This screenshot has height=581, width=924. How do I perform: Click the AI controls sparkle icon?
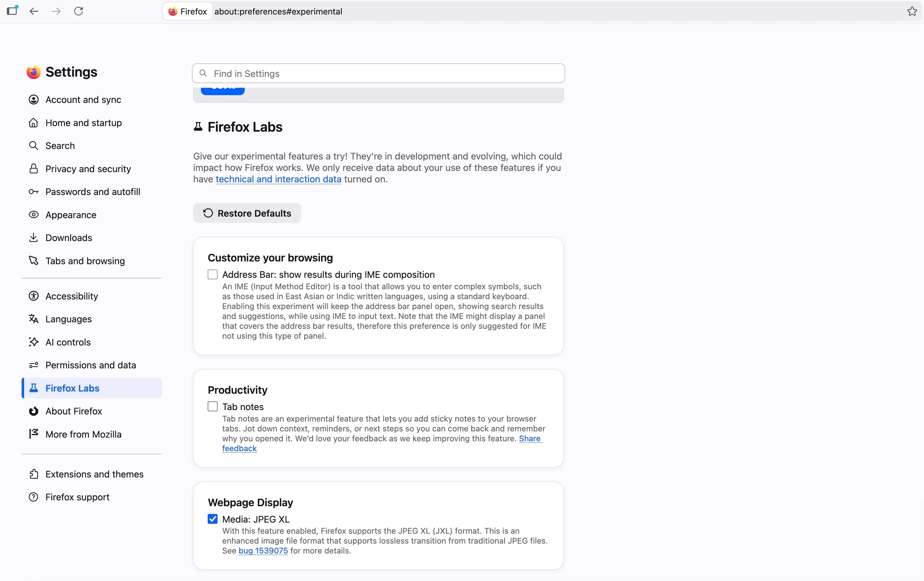click(34, 342)
